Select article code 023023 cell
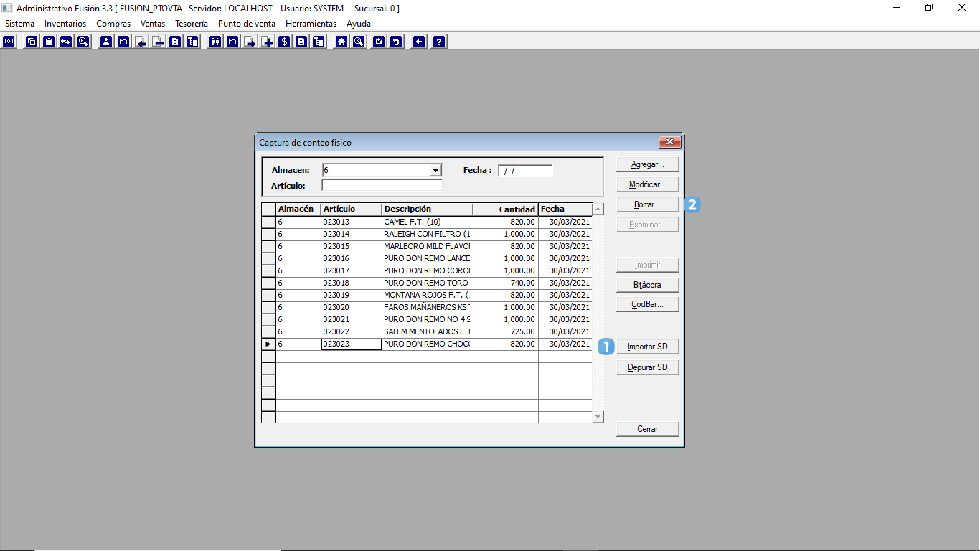The width and height of the screenshot is (980, 551). coord(352,344)
